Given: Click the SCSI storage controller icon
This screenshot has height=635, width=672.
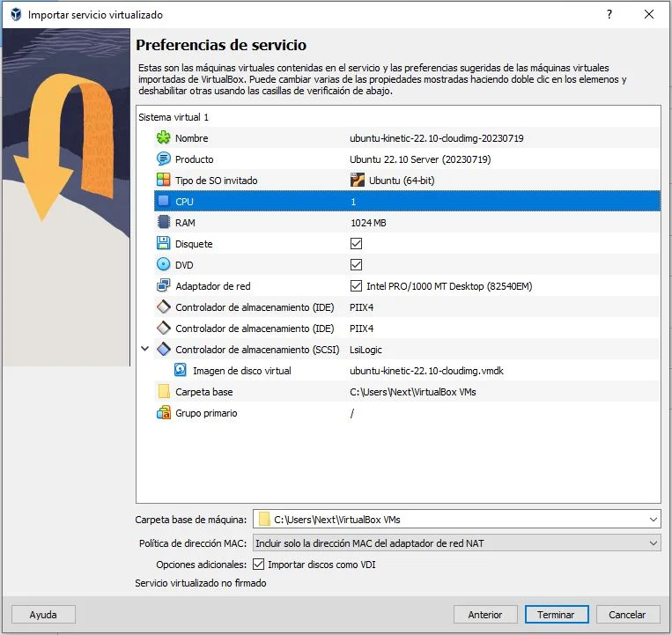Looking at the screenshot, I should [163, 349].
